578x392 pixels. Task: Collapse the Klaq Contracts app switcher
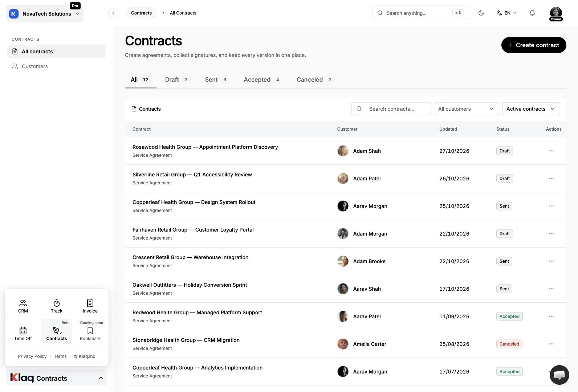coord(57,378)
